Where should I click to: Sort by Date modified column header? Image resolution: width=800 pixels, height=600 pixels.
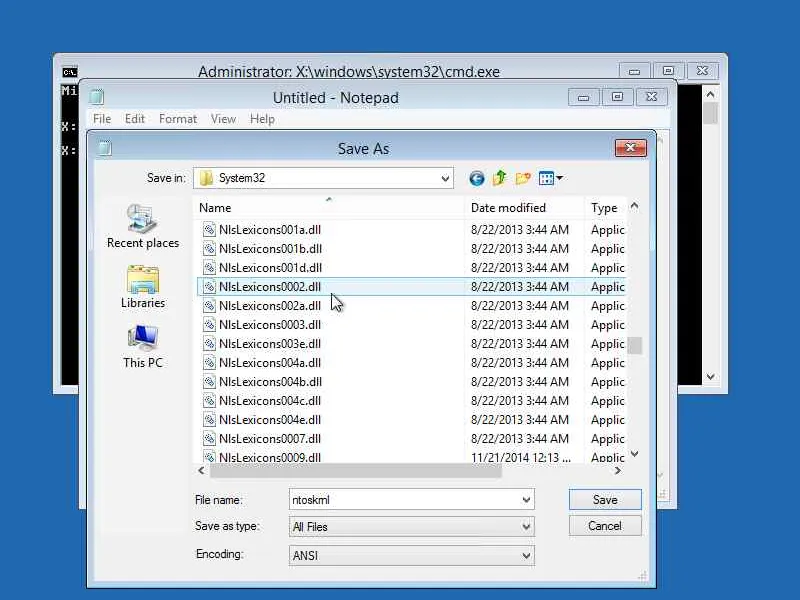coord(524,208)
